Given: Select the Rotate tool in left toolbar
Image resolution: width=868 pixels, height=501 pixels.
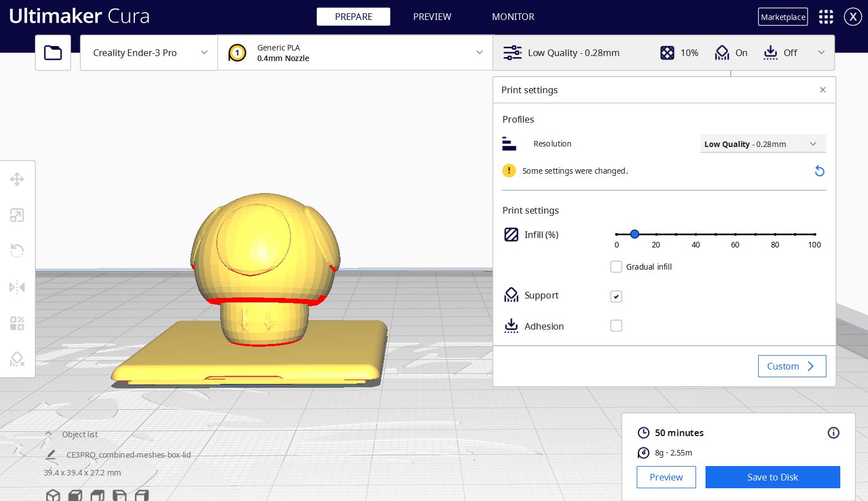Looking at the screenshot, I should (17, 251).
